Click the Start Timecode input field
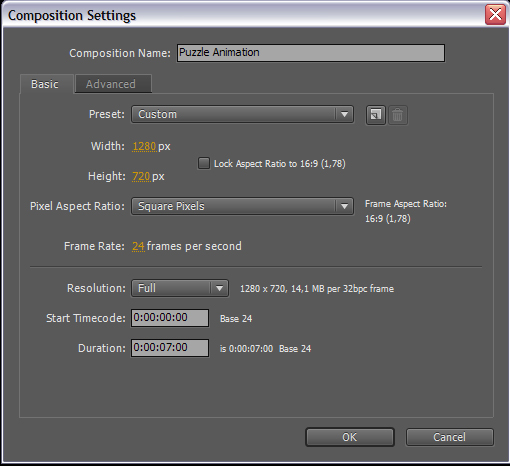The width and height of the screenshot is (510, 466). 170,318
